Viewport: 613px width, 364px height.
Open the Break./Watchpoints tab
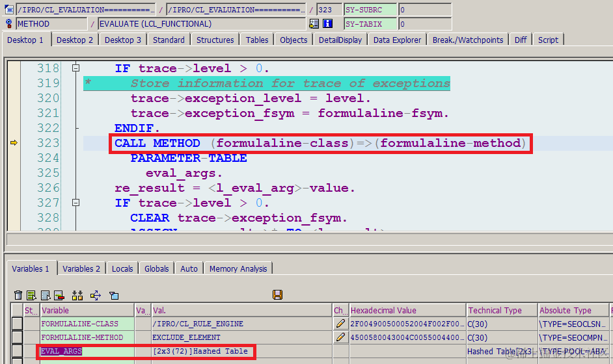[x=468, y=40]
